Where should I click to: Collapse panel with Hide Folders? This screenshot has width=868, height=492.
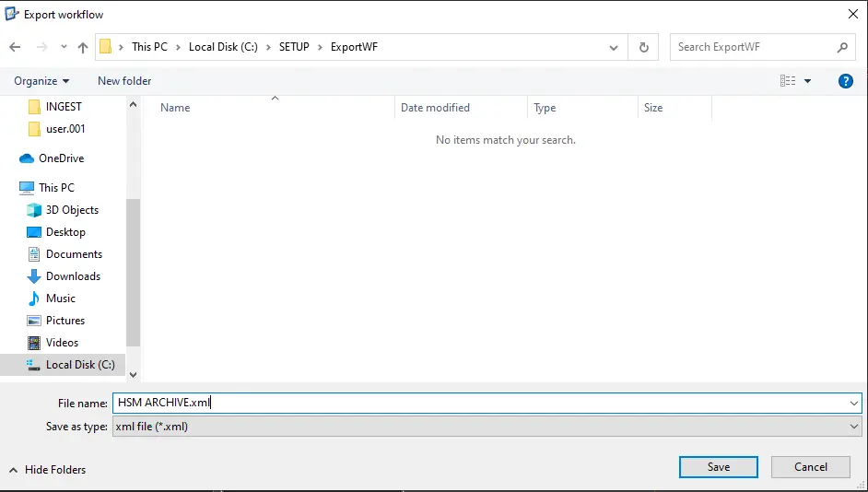coord(47,470)
